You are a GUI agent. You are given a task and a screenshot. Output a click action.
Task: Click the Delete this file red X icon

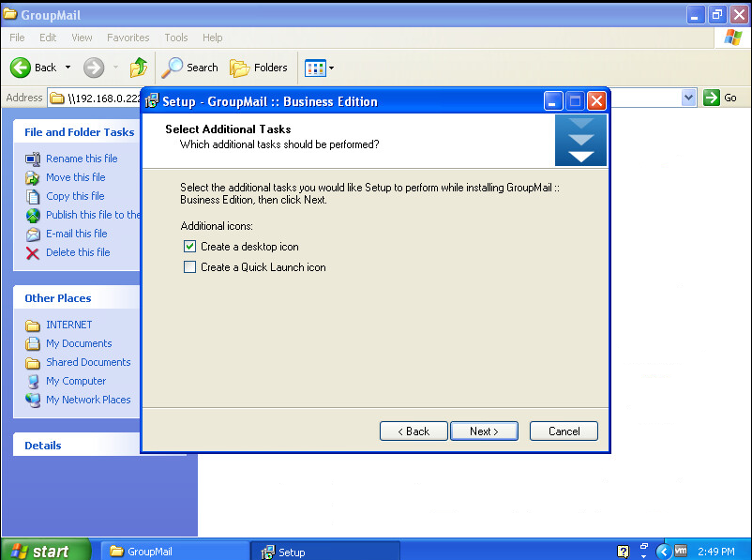[33, 252]
